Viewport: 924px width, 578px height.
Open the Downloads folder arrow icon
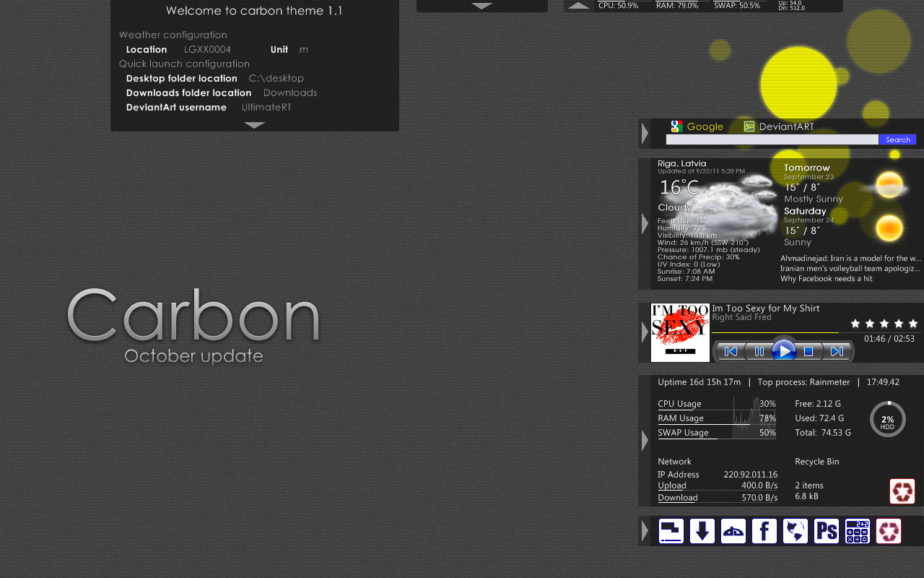pos(702,531)
